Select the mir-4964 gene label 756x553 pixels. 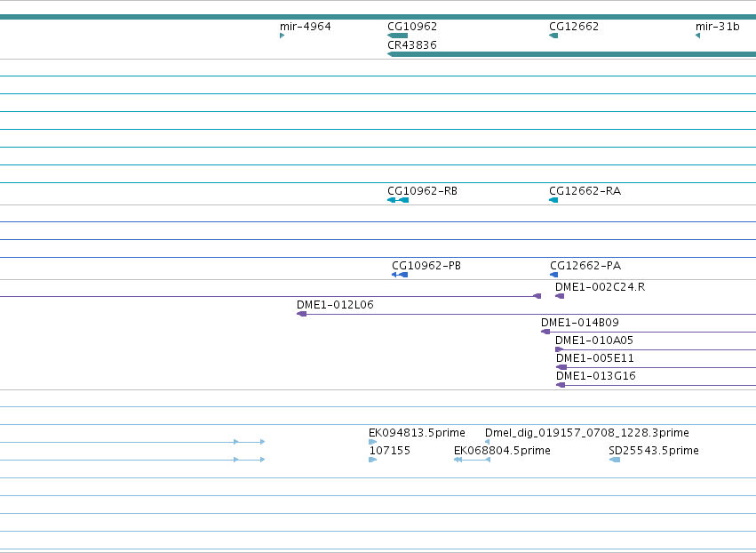(306, 26)
